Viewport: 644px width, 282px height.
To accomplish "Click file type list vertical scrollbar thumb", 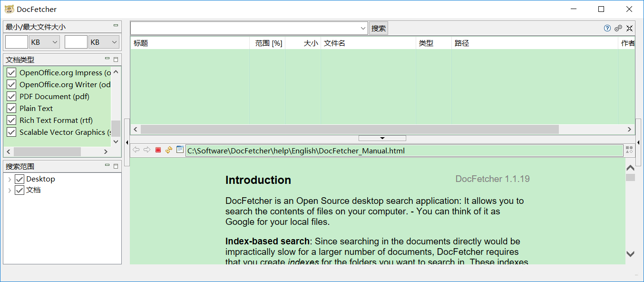I will click(116, 128).
